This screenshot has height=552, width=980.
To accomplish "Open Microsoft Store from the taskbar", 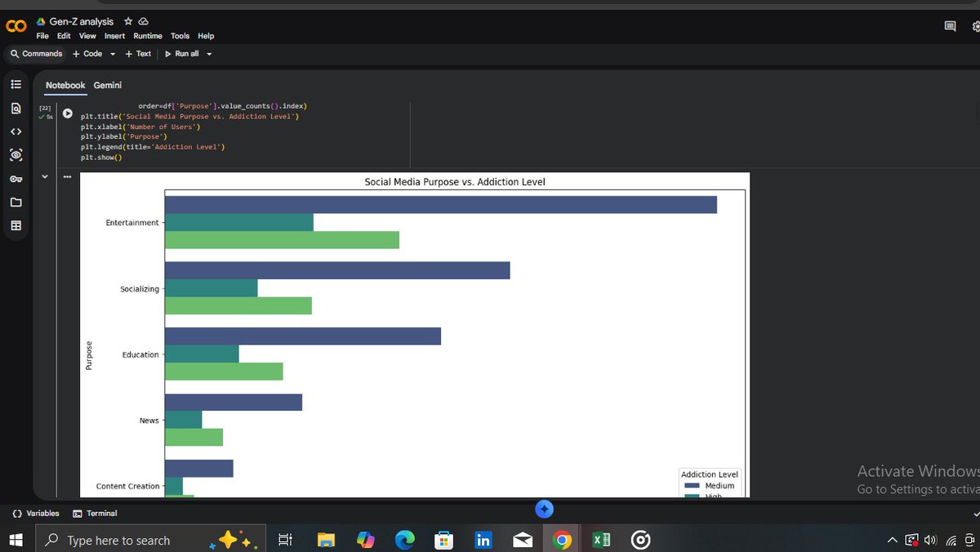I will [443, 540].
